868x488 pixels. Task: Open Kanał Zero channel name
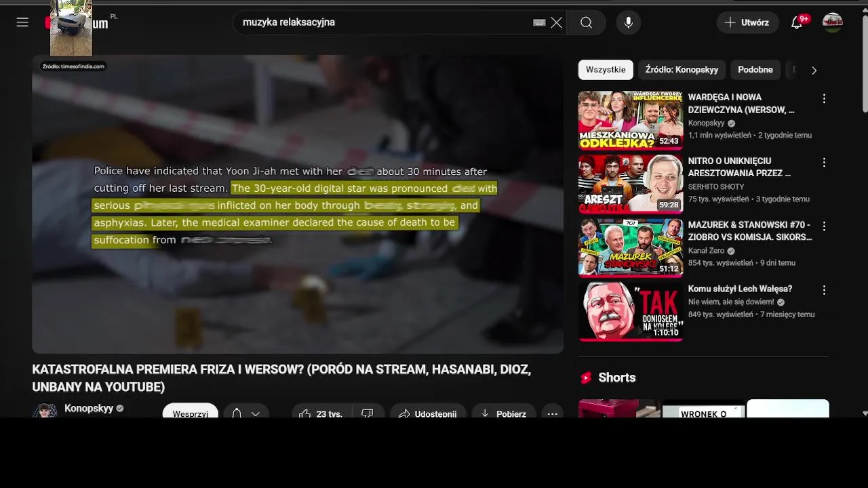[x=706, y=251]
